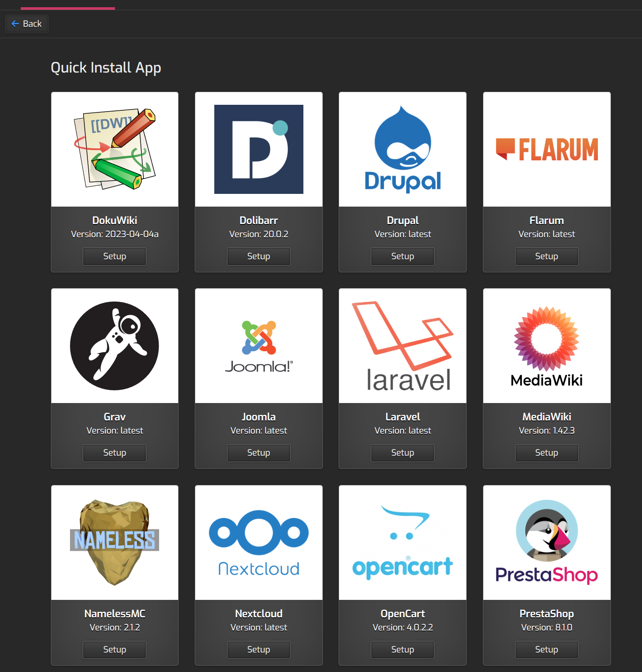Select the Joomla logo
This screenshot has height=672, width=642.
coord(258,346)
